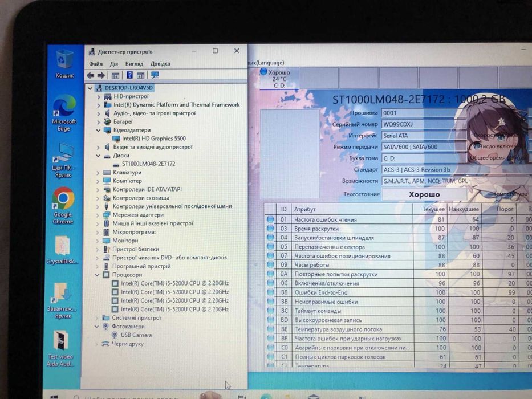Click the status circle on row BB Неисправимые ошибки

pos(270,302)
